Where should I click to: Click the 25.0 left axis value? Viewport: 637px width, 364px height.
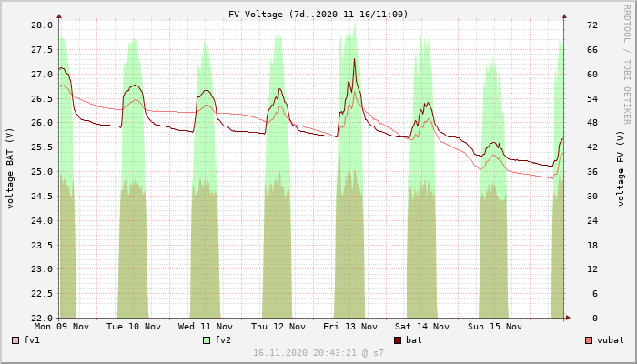tap(42, 171)
